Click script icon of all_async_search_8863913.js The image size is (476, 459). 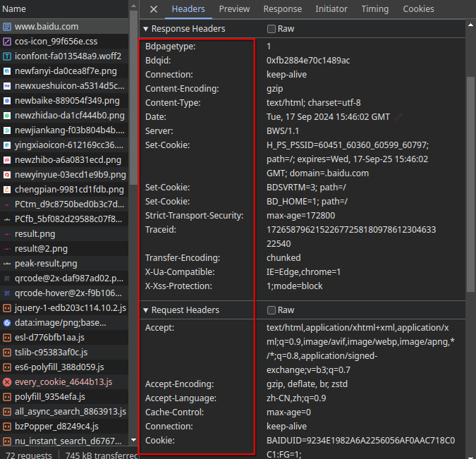click(x=7, y=412)
